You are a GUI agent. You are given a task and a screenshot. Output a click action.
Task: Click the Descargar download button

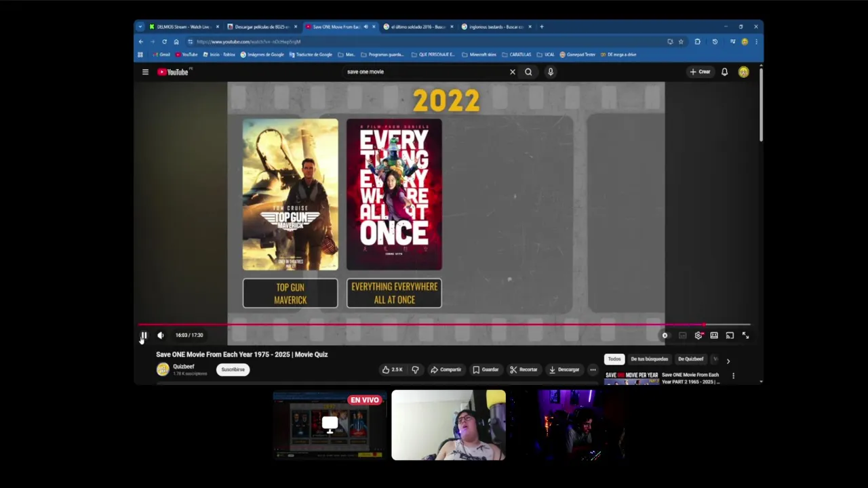point(564,369)
